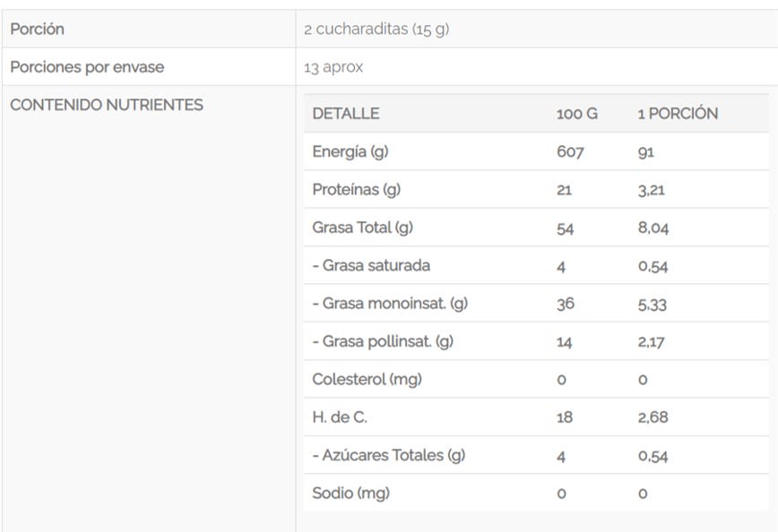This screenshot has height=532, width=778.
Task: Select the '- Azúcares Totales (g)' label
Action: [390, 455]
